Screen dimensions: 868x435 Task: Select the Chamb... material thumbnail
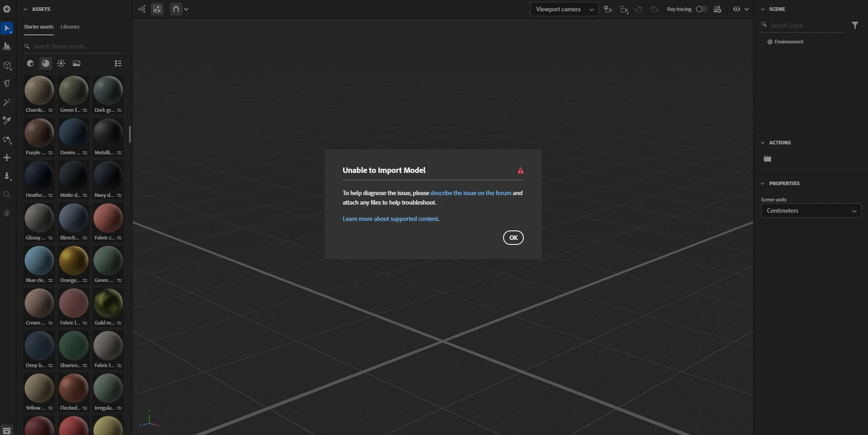(39, 90)
